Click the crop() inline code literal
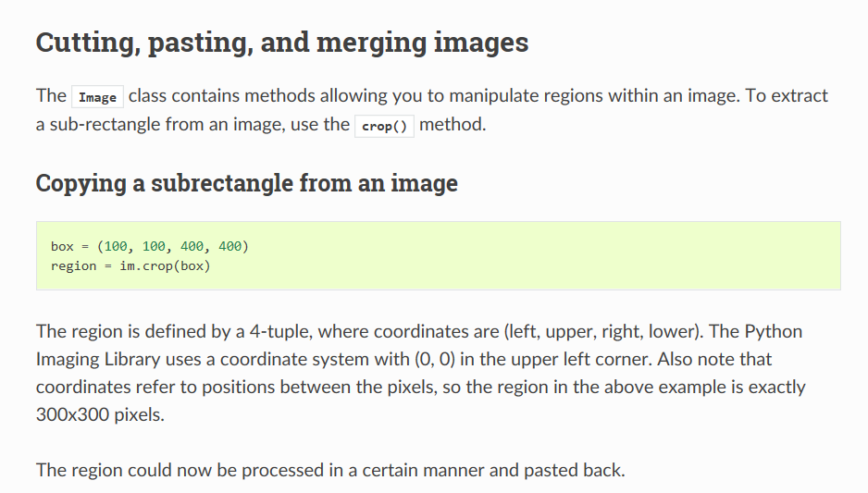This screenshot has height=493, width=868. (x=384, y=126)
